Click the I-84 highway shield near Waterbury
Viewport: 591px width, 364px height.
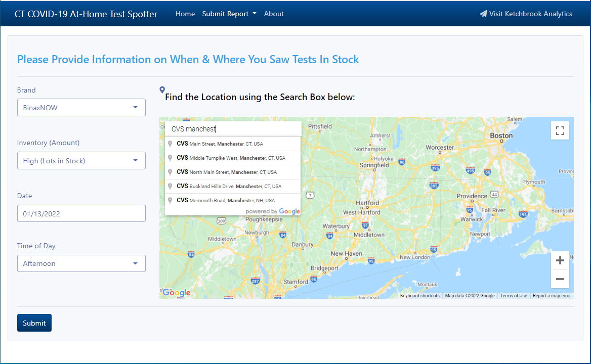(329, 236)
